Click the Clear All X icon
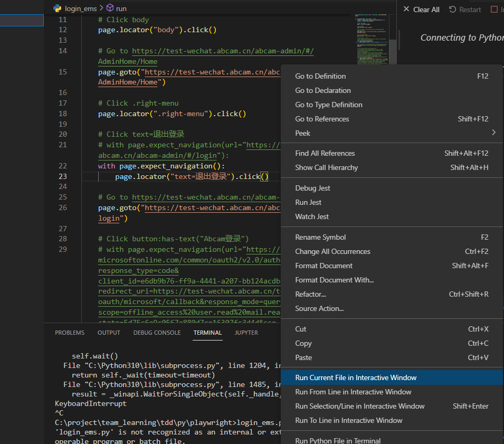Viewport: 504px width, 444px height. point(406,10)
